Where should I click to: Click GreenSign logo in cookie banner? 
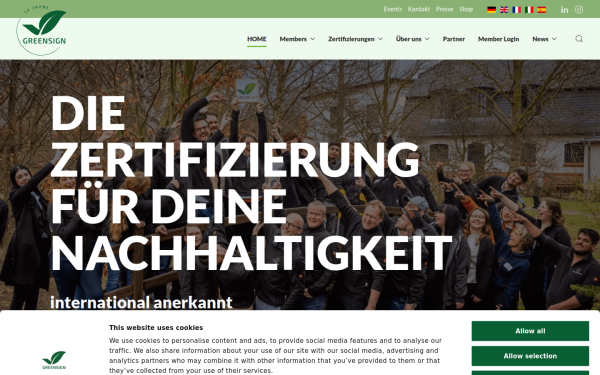pos(54,360)
